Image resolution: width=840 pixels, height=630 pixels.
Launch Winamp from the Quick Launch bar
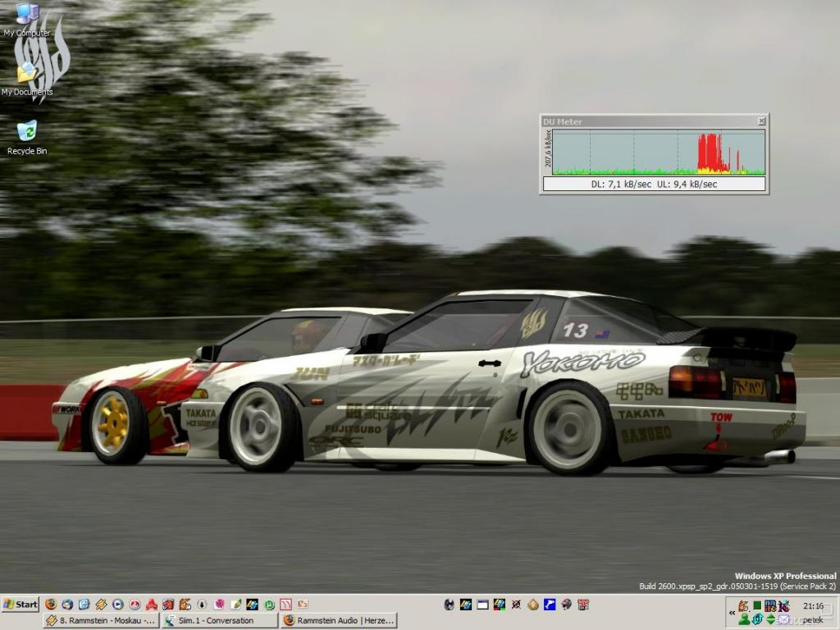click(x=101, y=605)
